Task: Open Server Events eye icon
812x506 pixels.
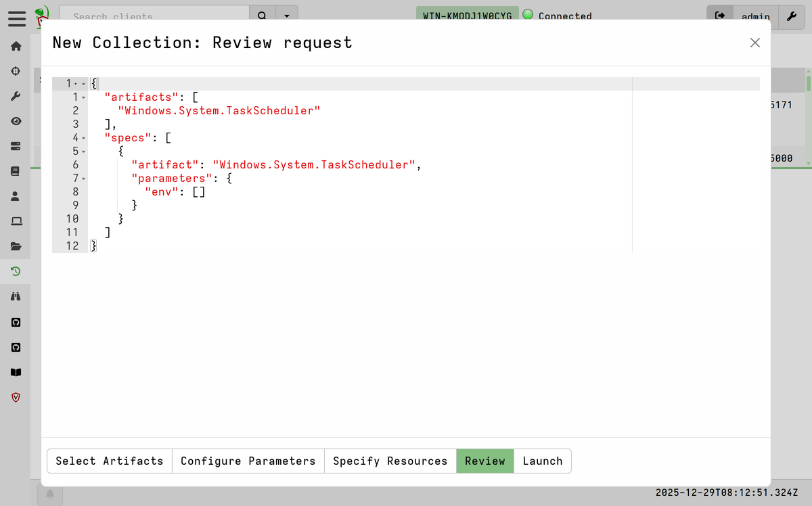Action: click(x=16, y=121)
